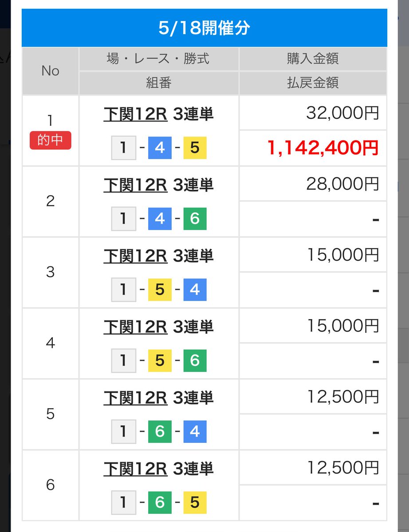This screenshot has height=532, width=409.
Task: Click the blue 4 boat number in row 1
Action: [160, 148]
